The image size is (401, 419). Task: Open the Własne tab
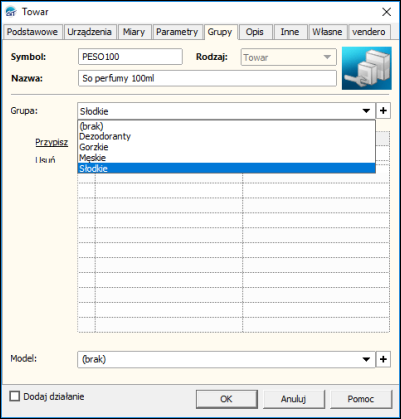[x=327, y=32]
